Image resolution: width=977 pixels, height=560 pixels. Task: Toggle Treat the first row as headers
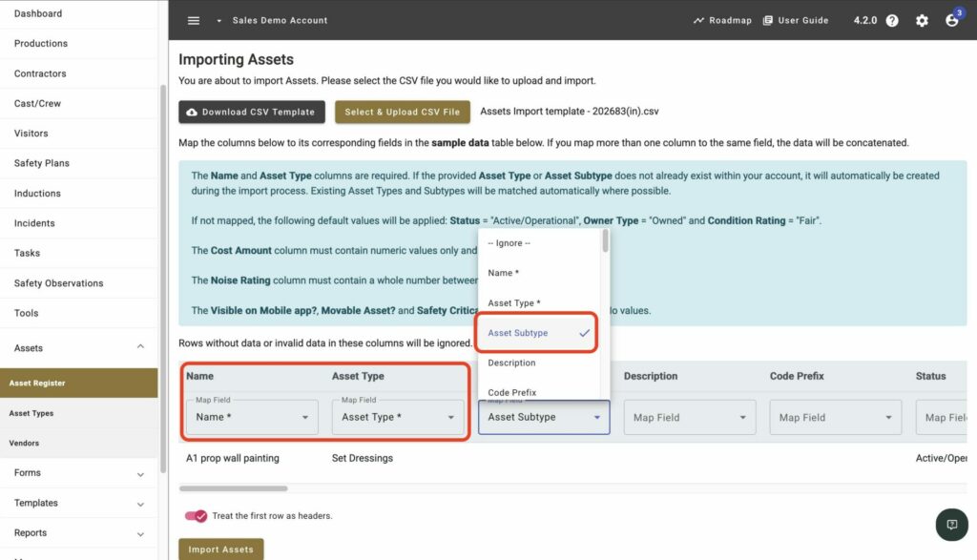(196, 516)
